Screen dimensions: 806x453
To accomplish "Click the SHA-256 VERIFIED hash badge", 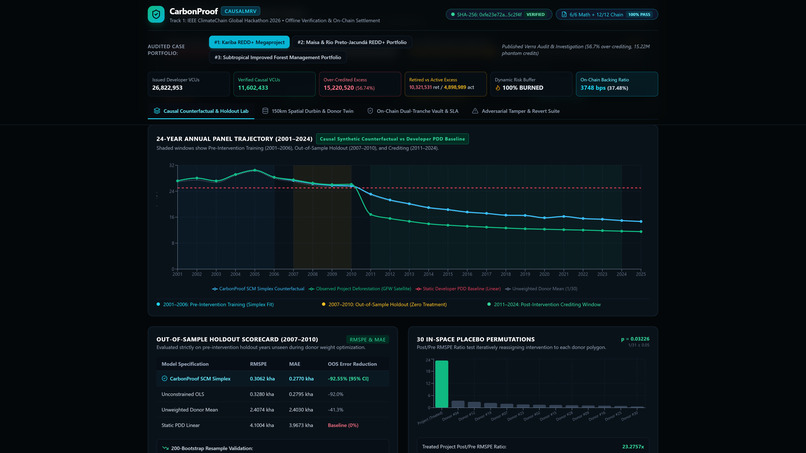I will [x=499, y=14].
